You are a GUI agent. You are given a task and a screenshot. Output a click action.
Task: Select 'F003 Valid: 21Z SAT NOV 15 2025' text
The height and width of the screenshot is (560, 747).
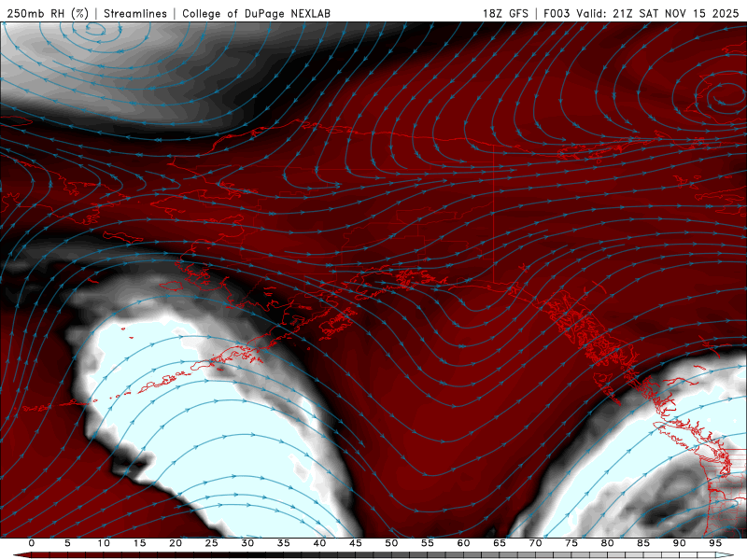(641, 13)
